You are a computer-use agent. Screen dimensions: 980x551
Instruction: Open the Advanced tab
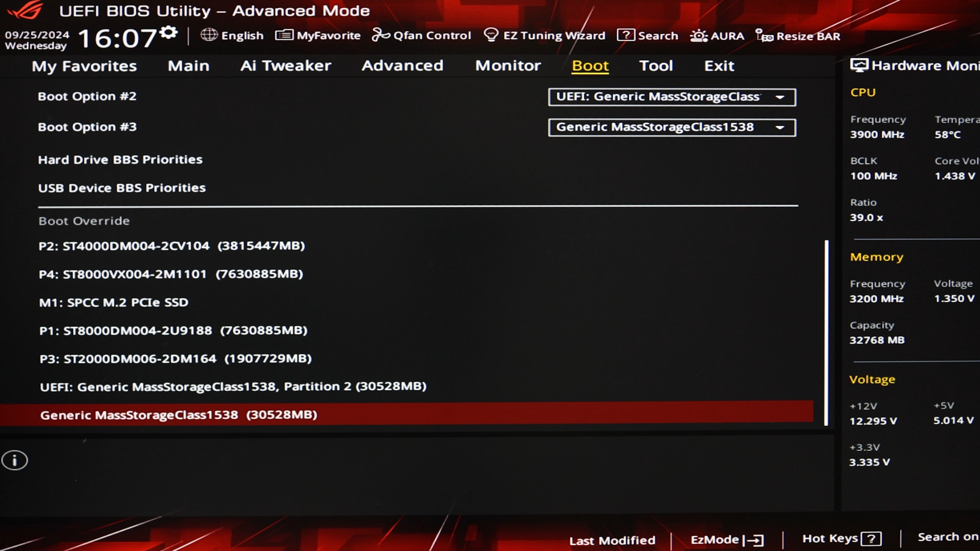(x=402, y=66)
